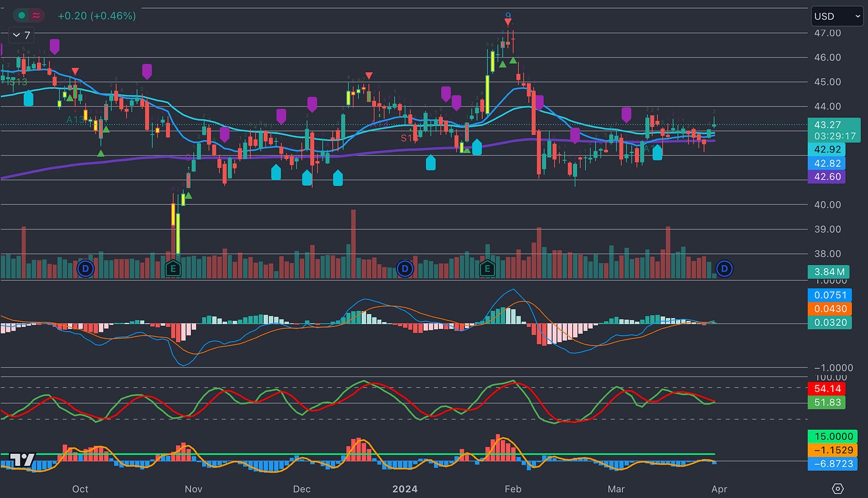Select the tallest volume bar in mid-December
This screenshot has height=498, width=868.
click(353, 244)
